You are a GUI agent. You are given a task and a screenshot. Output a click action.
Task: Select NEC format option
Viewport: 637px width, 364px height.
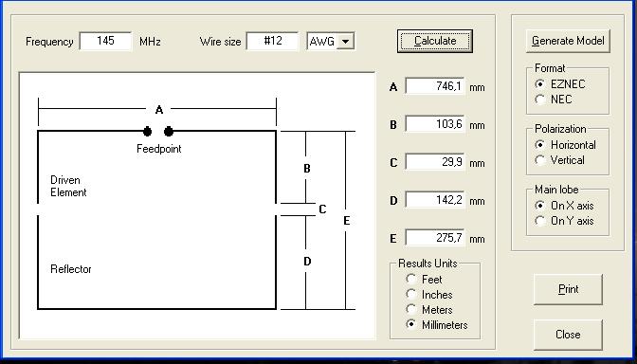click(x=554, y=100)
